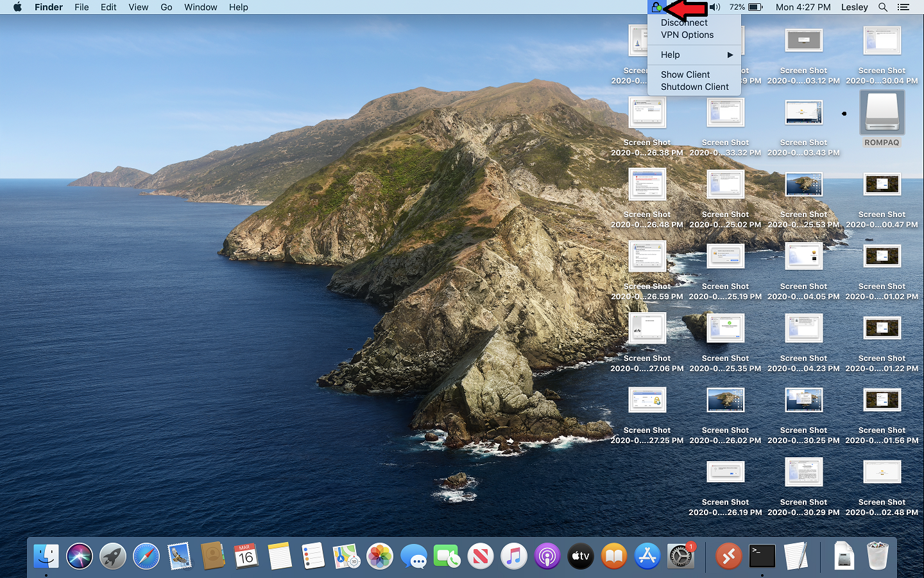Open the Spotlight search magnifier
Image resolution: width=924 pixels, height=578 pixels.
point(883,7)
